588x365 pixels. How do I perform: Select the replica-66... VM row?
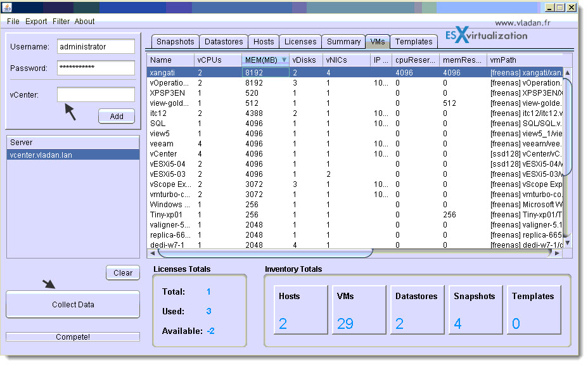[x=355, y=235]
